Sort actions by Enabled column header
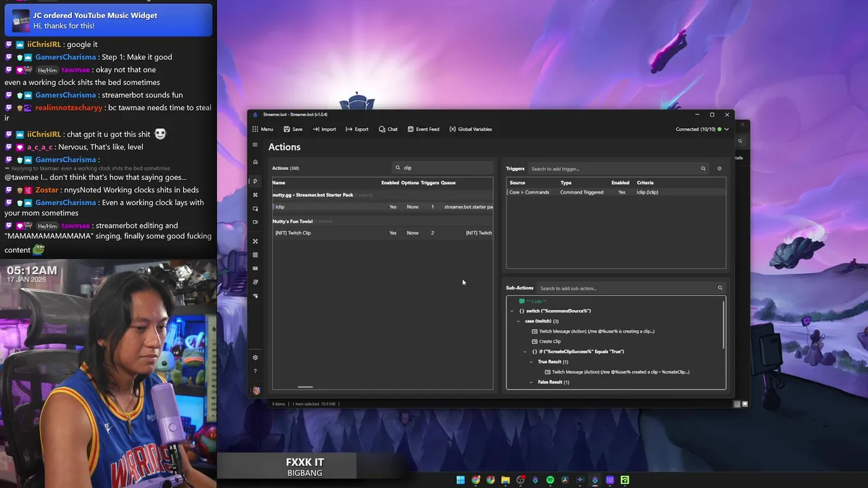 (x=390, y=182)
